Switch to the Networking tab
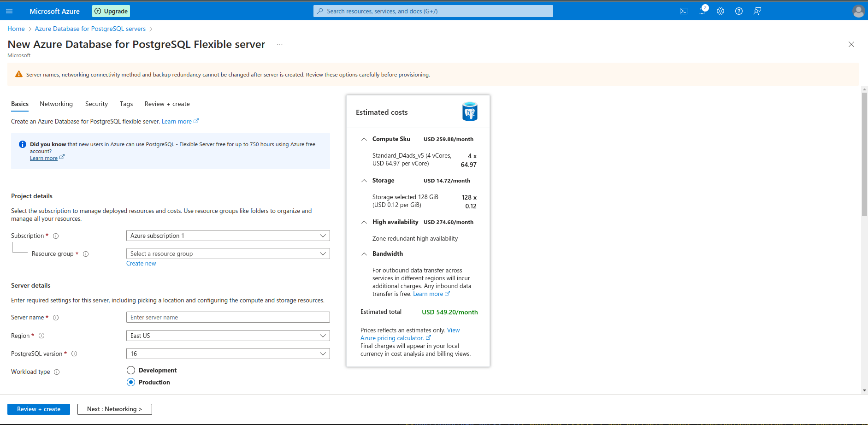Screen dimensions: 868x425 [56, 104]
